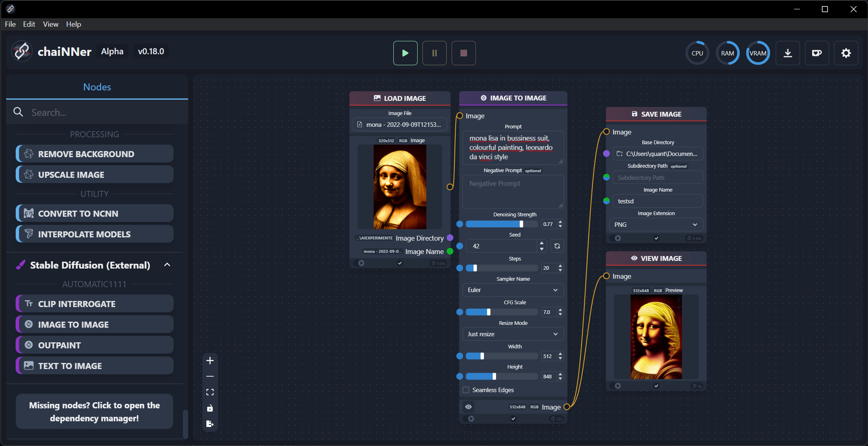Click the Negative Prompt text area
This screenshot has height=446, width=868.
(513, 192)
